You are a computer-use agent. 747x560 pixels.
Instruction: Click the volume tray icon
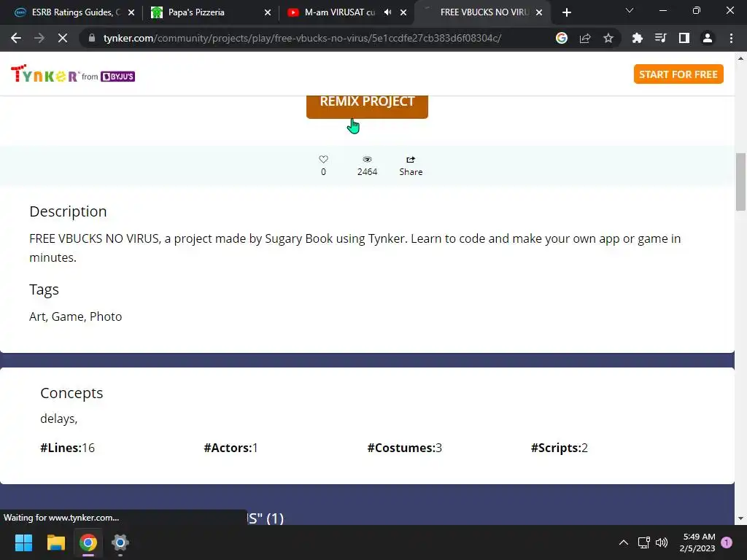661,542
